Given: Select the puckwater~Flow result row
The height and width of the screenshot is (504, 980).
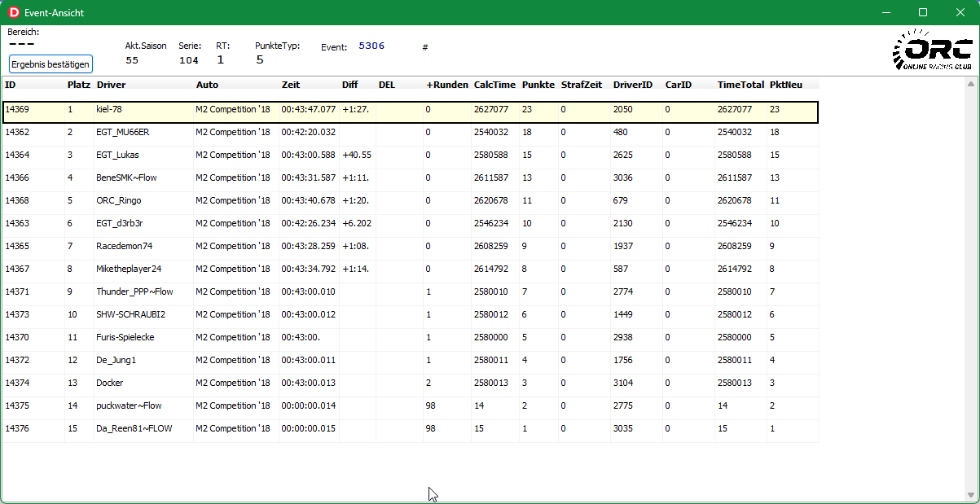Looking at the screenshot, I should click(x=129, y=405).
